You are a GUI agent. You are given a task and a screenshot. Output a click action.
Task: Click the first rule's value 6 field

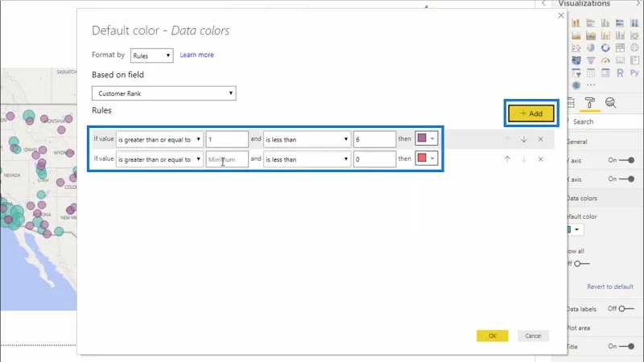[374, 139]
